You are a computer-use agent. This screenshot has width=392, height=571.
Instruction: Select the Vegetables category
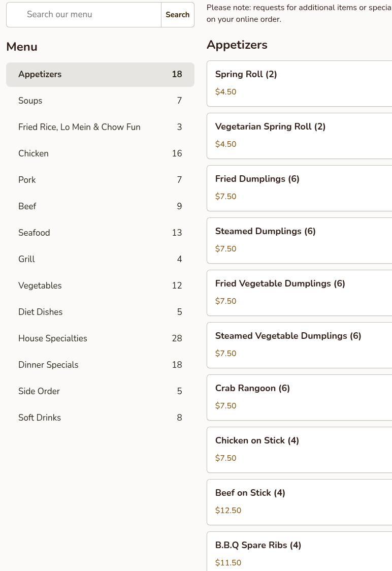click(x=100, y=285)
